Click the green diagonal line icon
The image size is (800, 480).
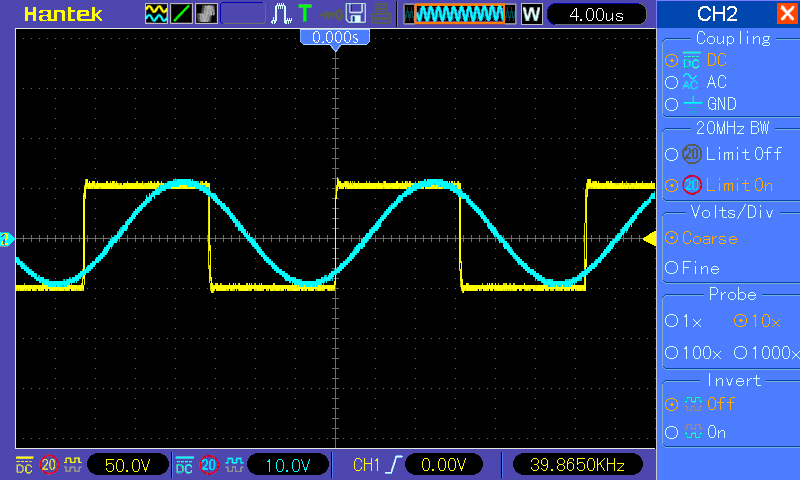tap(182, 14)
